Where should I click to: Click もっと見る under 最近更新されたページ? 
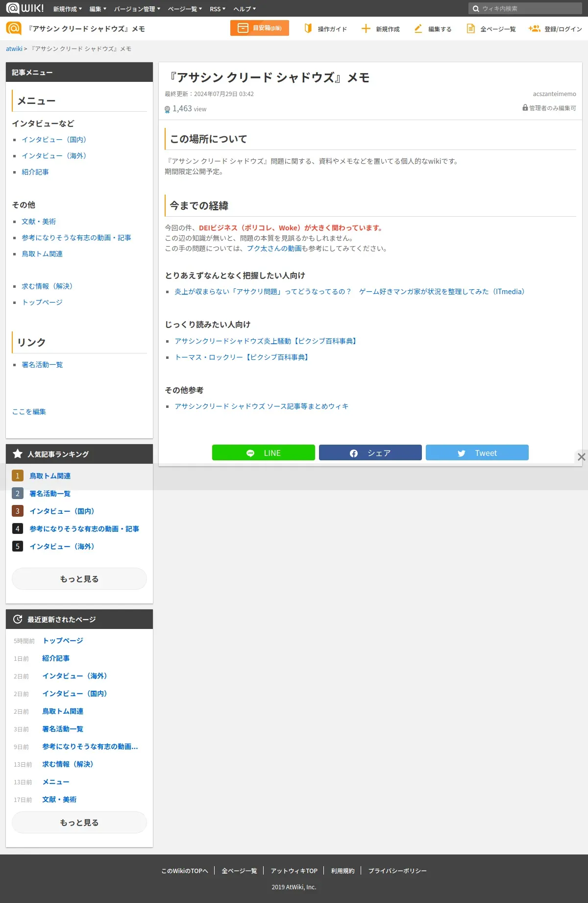[x=79, y=823]
